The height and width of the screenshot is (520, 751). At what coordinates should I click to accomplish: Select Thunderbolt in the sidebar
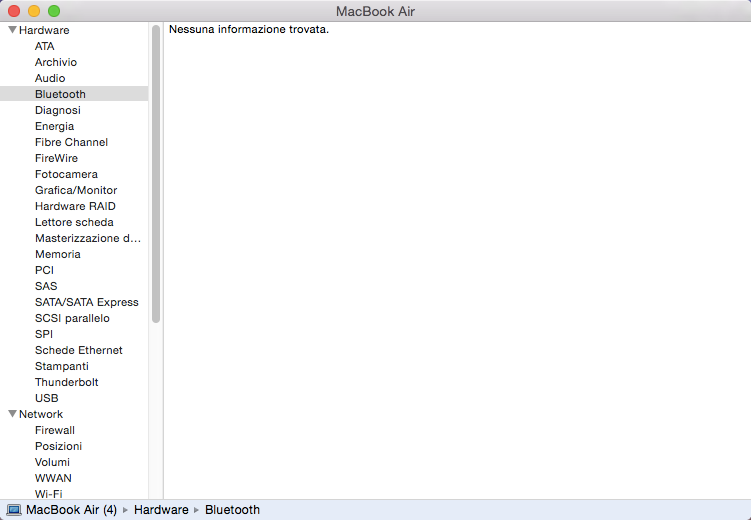[x=67, y=382]
